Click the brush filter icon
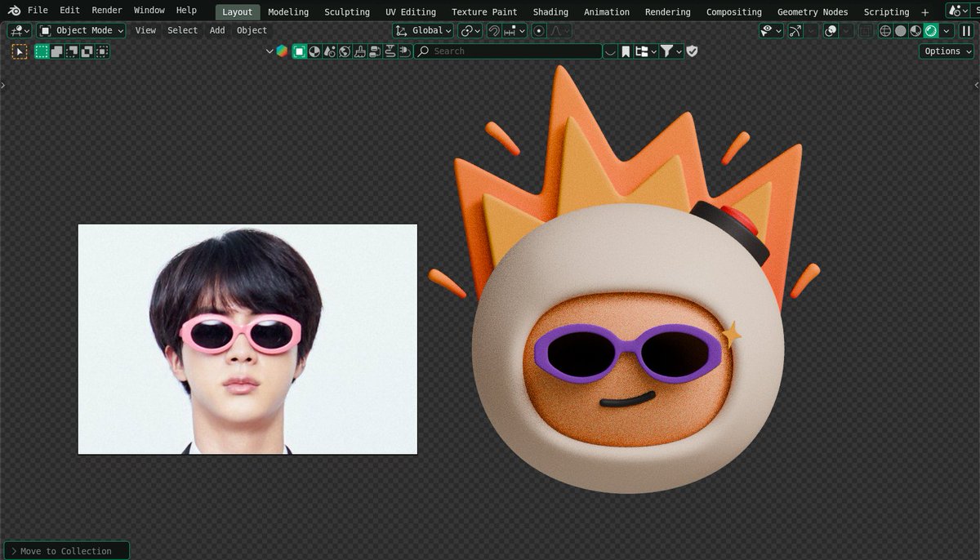 click(x=360, y=51)
